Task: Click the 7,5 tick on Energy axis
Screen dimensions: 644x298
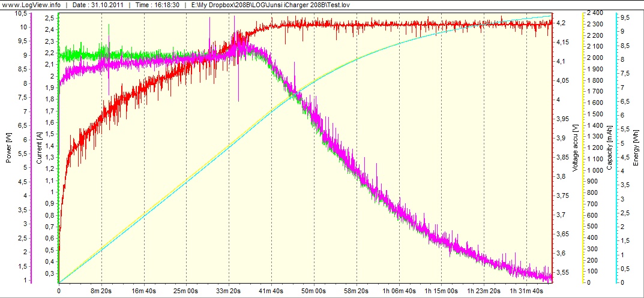Action: (x=625, y=73)
